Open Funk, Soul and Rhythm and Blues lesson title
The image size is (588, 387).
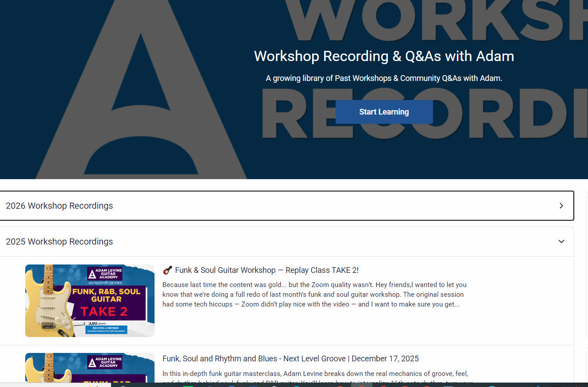[290, 359]
